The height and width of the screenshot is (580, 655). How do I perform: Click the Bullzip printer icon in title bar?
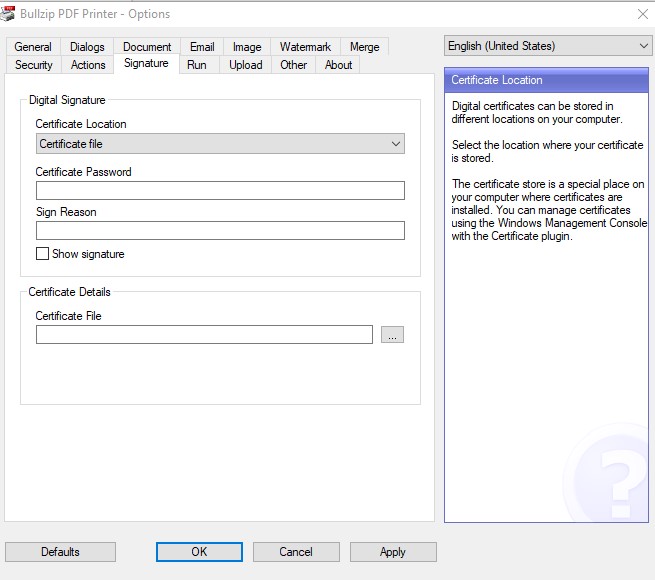tap(7, 14)
